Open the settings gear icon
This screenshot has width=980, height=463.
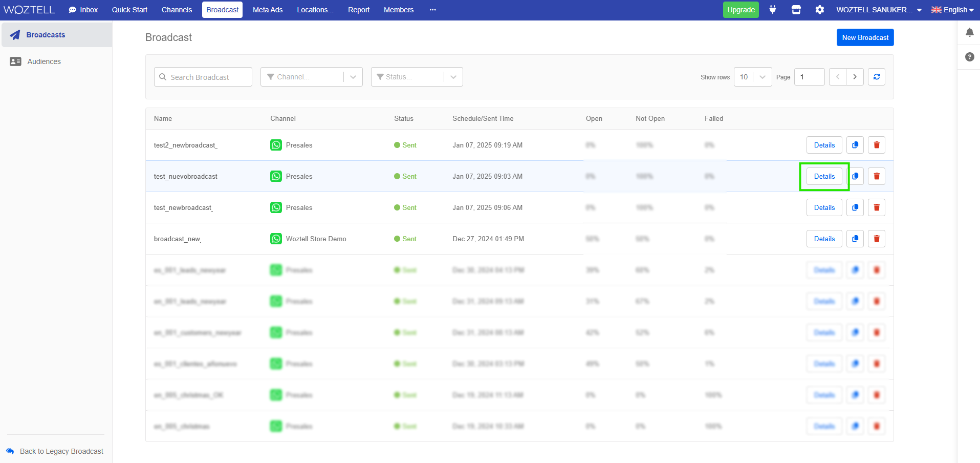pyautogui.click(x=819, y=10)
